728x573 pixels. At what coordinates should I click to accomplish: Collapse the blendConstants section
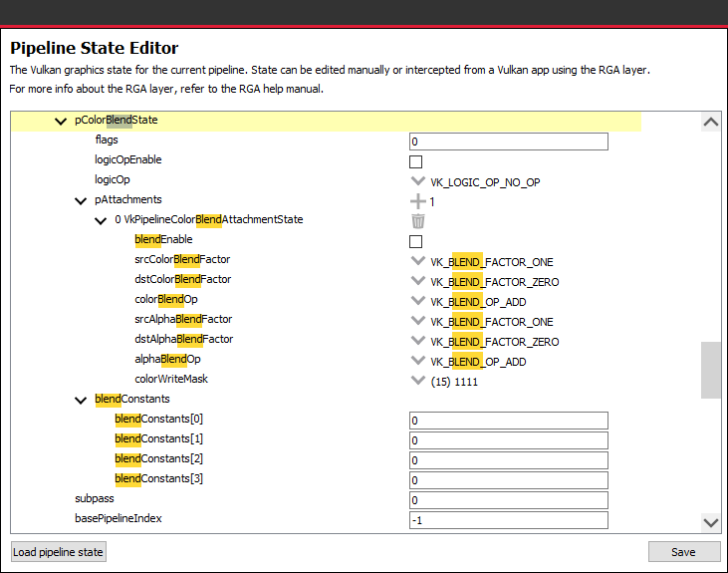pos(81,401)
